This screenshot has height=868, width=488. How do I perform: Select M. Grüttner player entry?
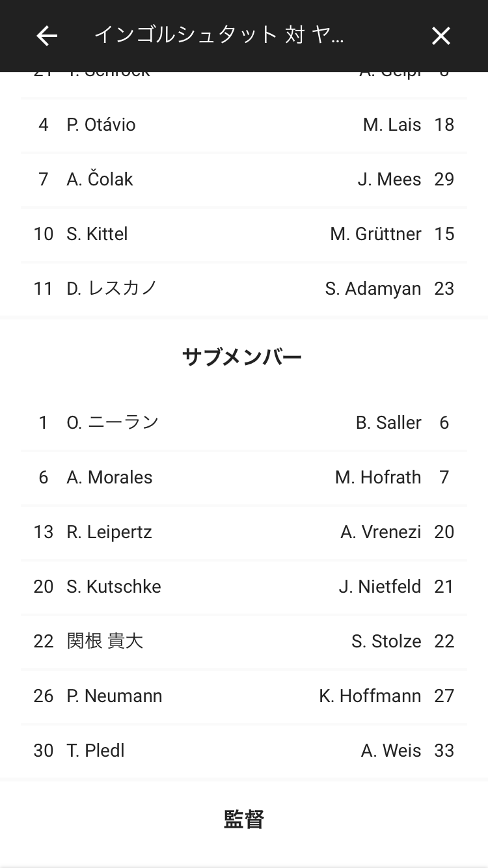[x=375, y=234]
